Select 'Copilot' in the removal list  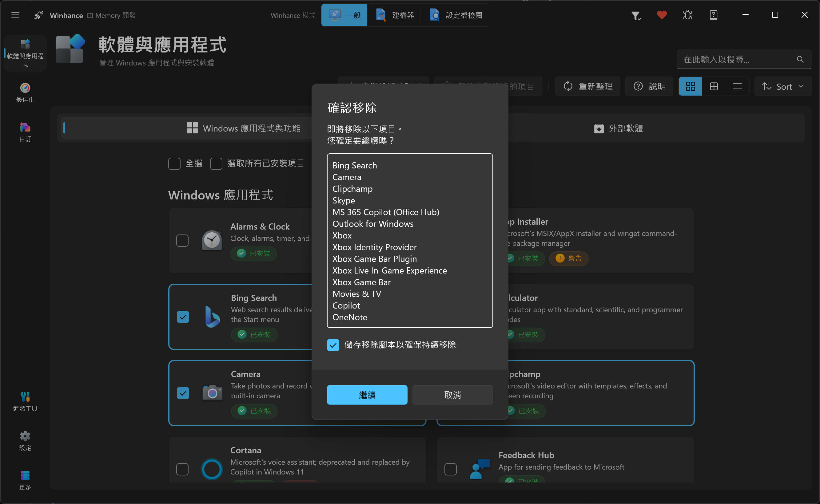[346, 305]
